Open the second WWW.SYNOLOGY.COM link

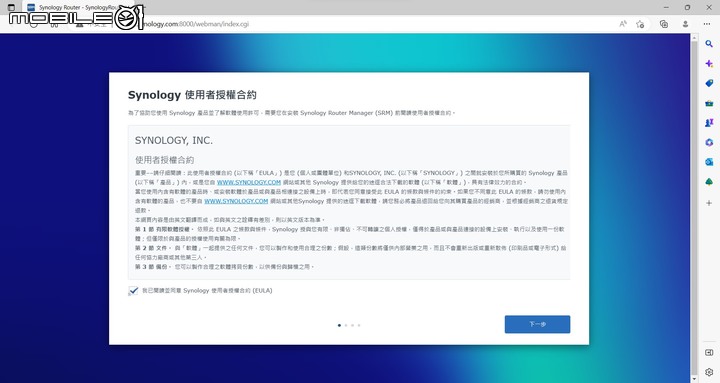(x=236, y=201)
